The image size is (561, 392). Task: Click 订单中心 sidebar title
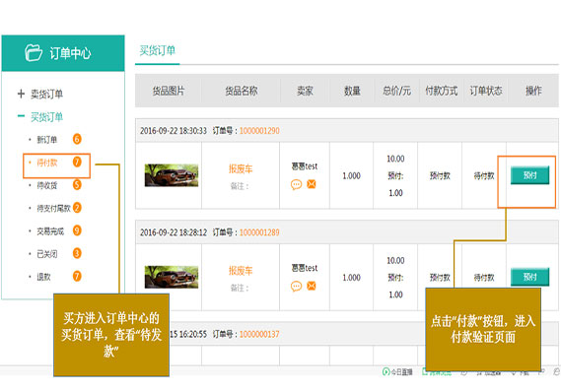tap(70, 53)
